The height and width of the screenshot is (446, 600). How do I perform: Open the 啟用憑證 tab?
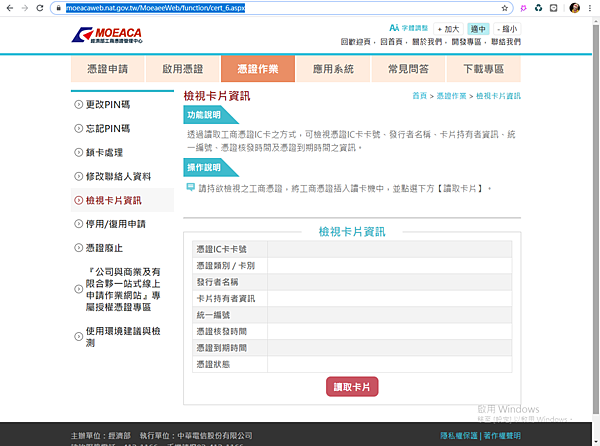pyautogui.click(x=183, y=69)
